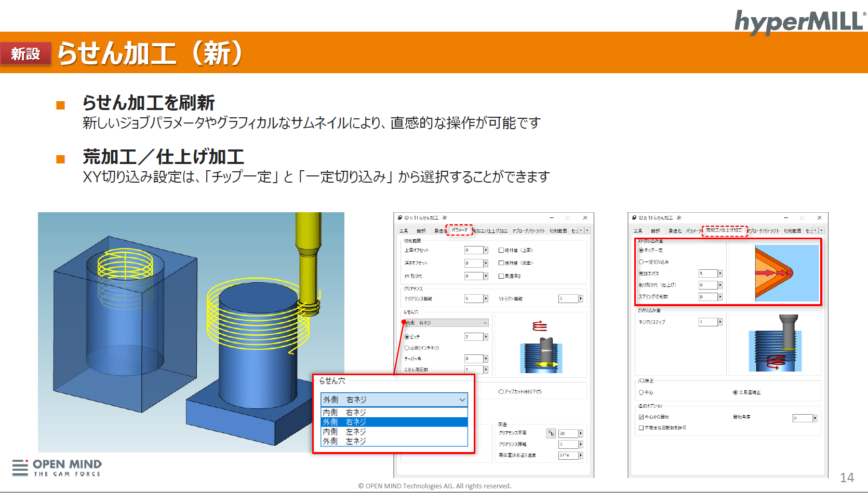Screen dimensions: 868x493
Task: Collapse the 外側 右ネジ combo box arrow
Action: point(462,400)
